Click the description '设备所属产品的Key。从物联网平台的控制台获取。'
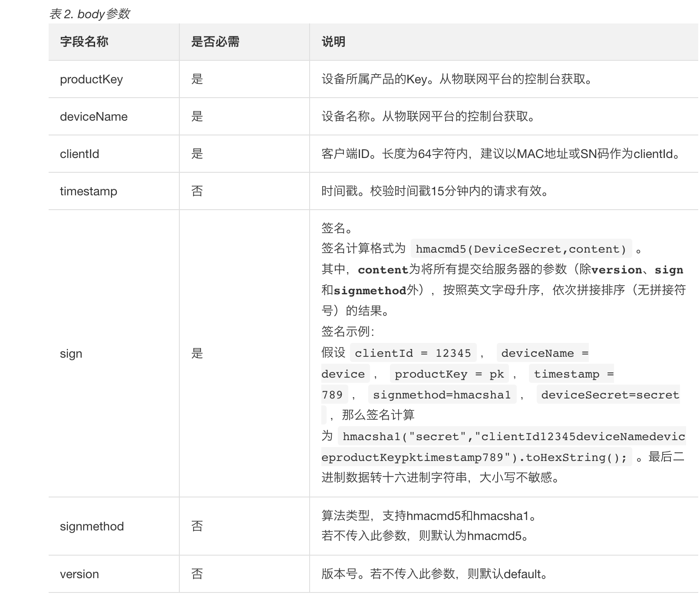 [x=458, y=79]
